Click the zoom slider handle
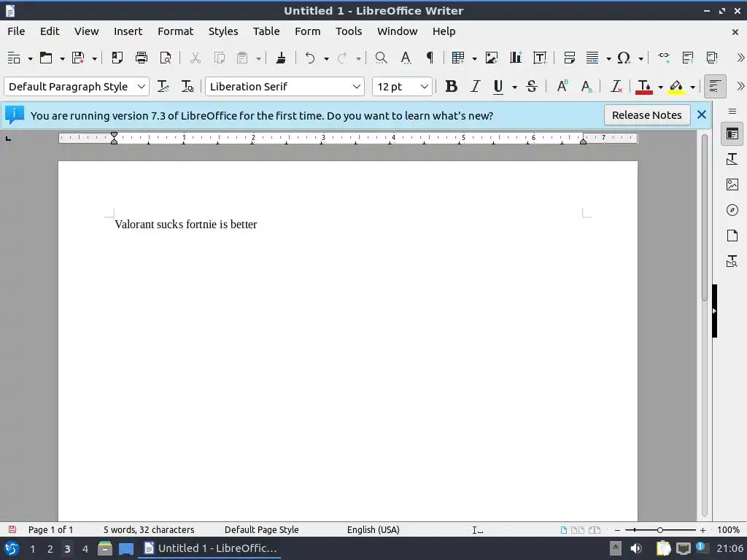 659,530
